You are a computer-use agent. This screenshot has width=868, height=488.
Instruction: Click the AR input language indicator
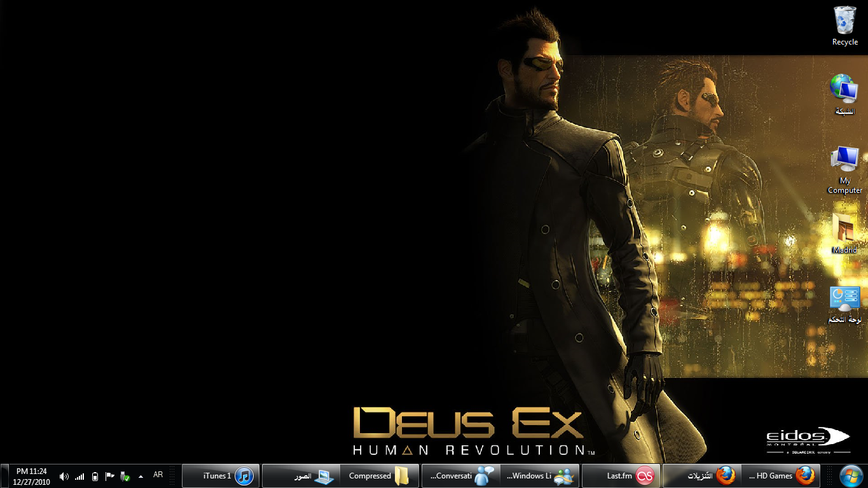tap(158, 475)
